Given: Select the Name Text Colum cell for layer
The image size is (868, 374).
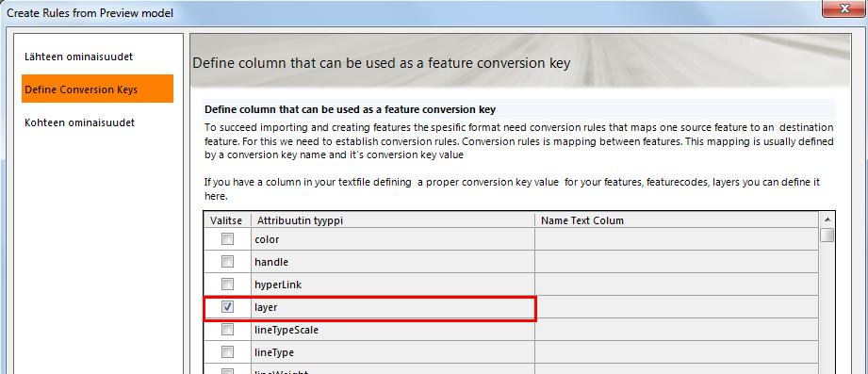Looking at the screenshot, I should pyautogui.click(x=677, y=307).
